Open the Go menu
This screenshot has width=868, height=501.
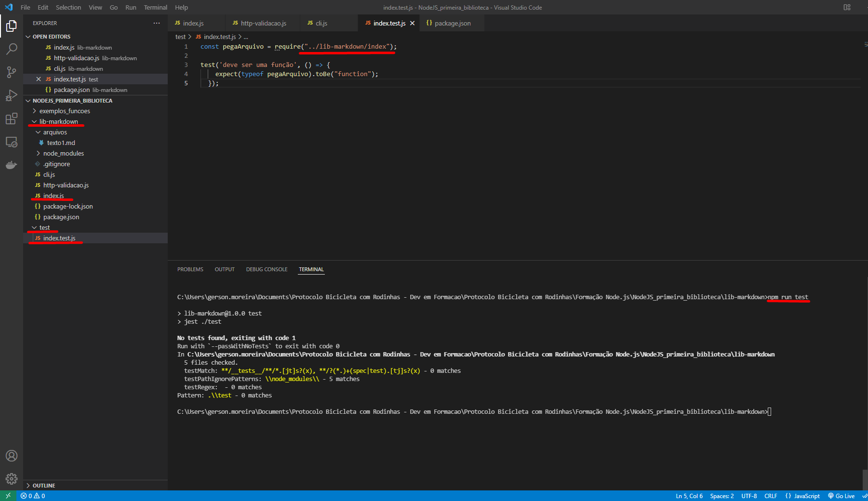(x=114, y=7)
